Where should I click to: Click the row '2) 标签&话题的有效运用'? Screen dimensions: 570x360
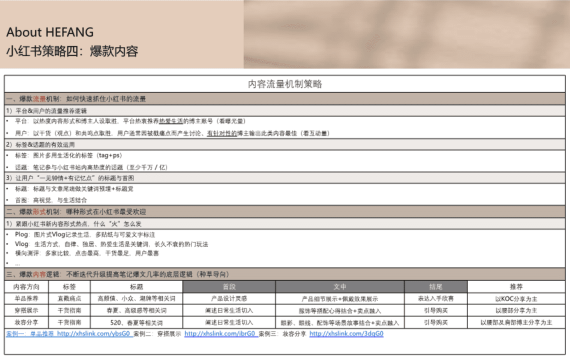tap(285, 144)
